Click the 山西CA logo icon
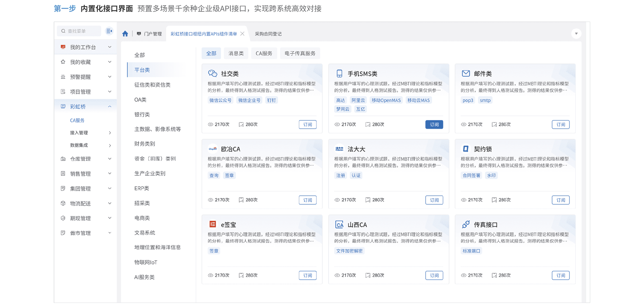Screen dimensions: 644x304 point(339,225)
